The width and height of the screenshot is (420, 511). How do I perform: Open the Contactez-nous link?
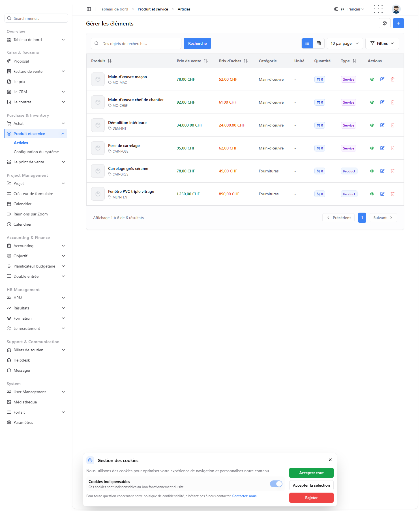(x=244, y=496)
